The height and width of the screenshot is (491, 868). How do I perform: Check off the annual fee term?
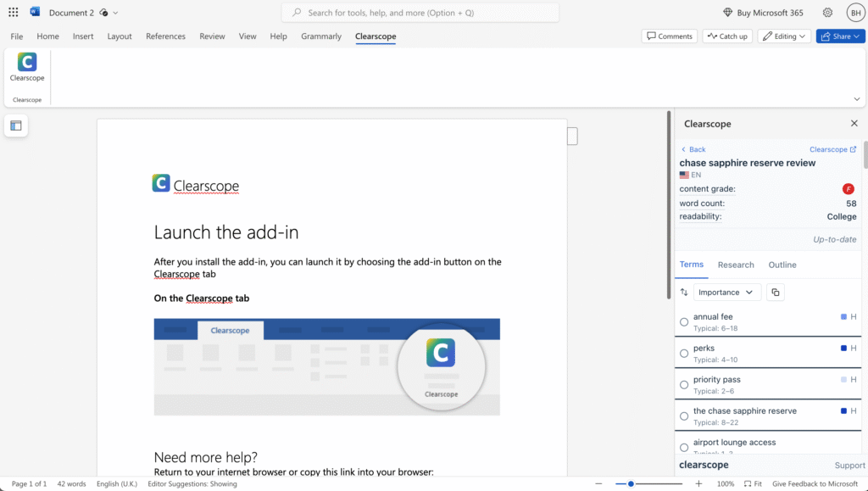pyautogui.click(x=684, y=322)
